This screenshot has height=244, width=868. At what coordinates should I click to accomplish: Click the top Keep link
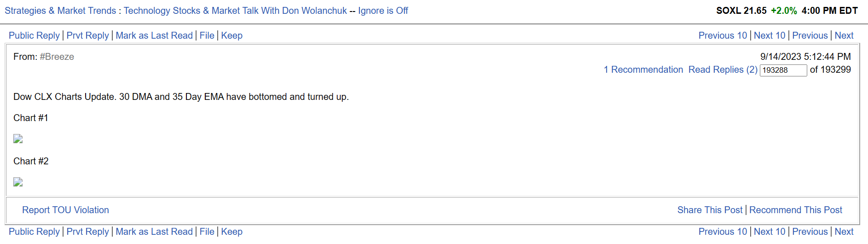pos(231,35)
